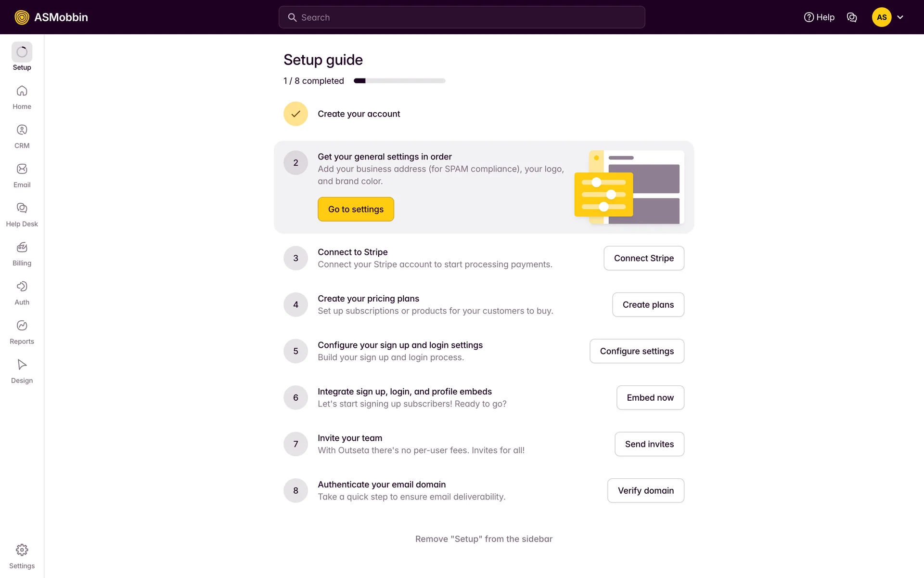The image size is (924, 578).
Task: View Reports from the sidebar
Action: [x=22, y=326]
